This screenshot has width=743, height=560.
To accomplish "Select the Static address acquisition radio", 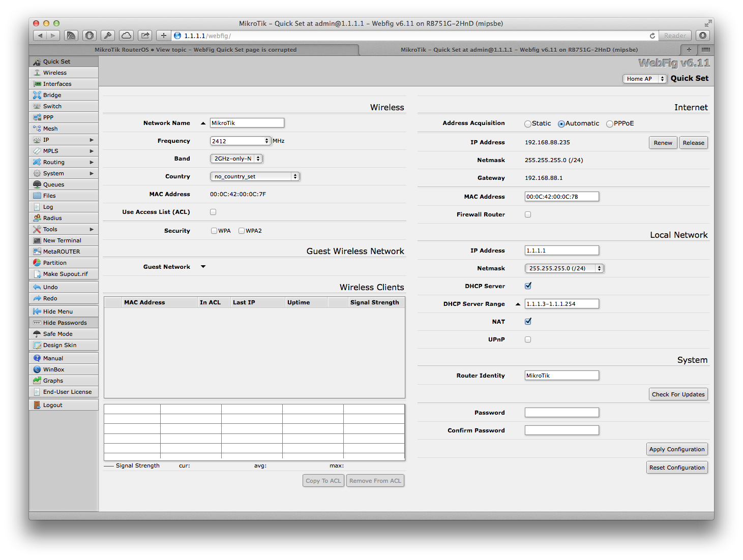I will (x=527, y=123).
